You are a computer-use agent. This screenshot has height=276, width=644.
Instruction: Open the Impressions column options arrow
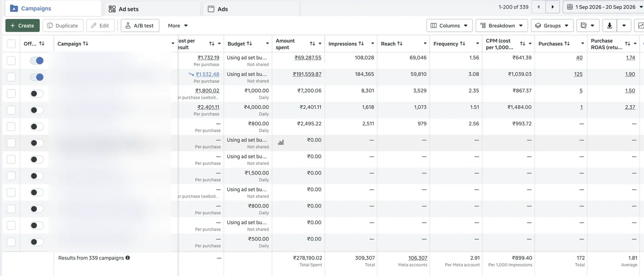pyautogui.click(x=372, y=44)
